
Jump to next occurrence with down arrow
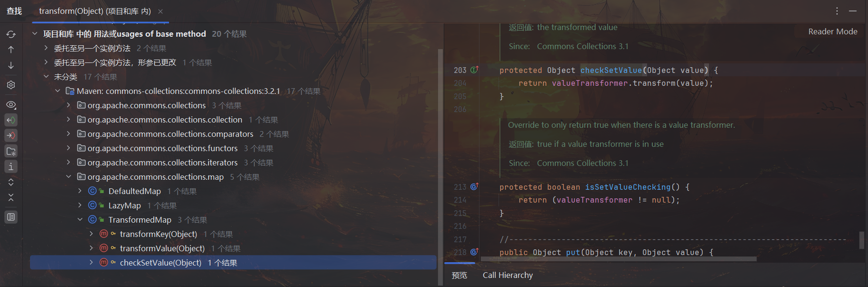(x=11, y=65)
